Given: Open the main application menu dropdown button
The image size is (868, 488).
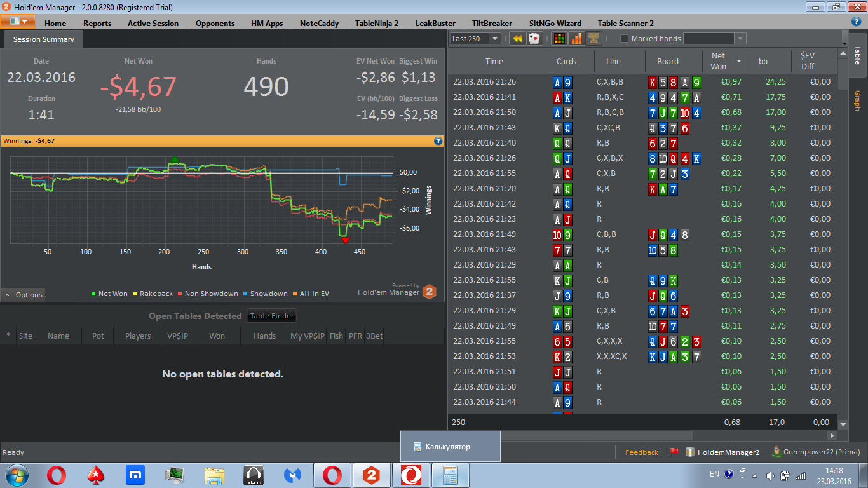Looking at the screenshot, I should [18, 21].
